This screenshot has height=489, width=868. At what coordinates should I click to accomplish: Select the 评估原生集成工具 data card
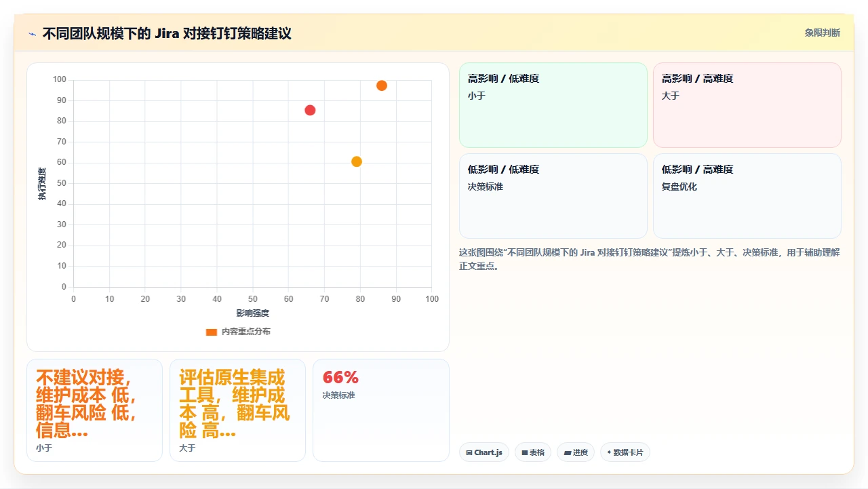pos(237,410)
